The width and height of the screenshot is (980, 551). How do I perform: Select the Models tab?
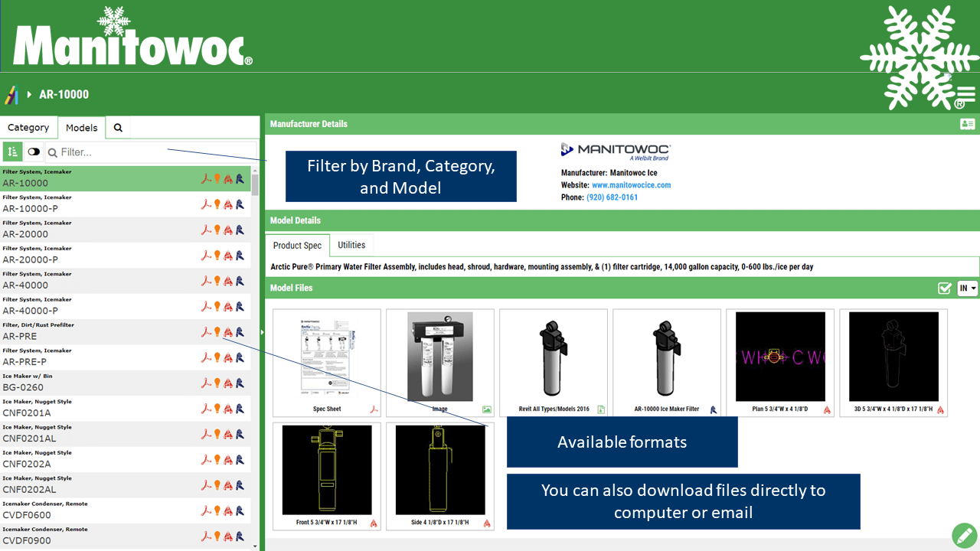pos(82,128)
